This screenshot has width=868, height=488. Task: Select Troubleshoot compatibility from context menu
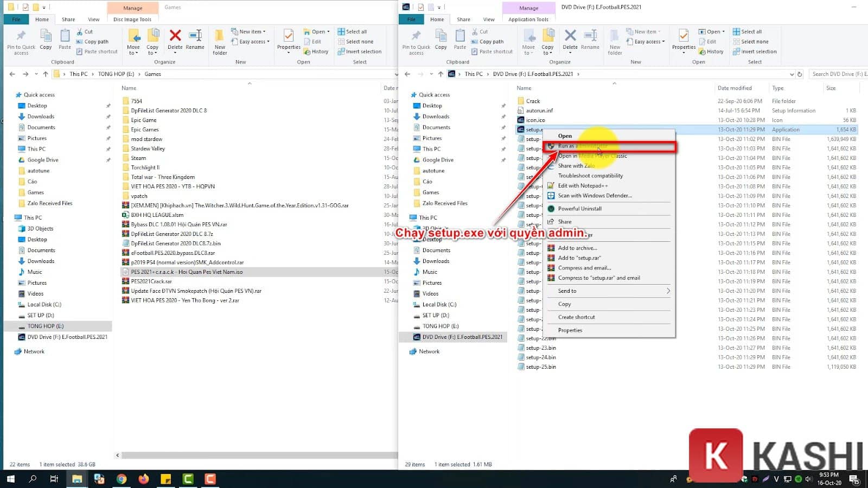590,176
